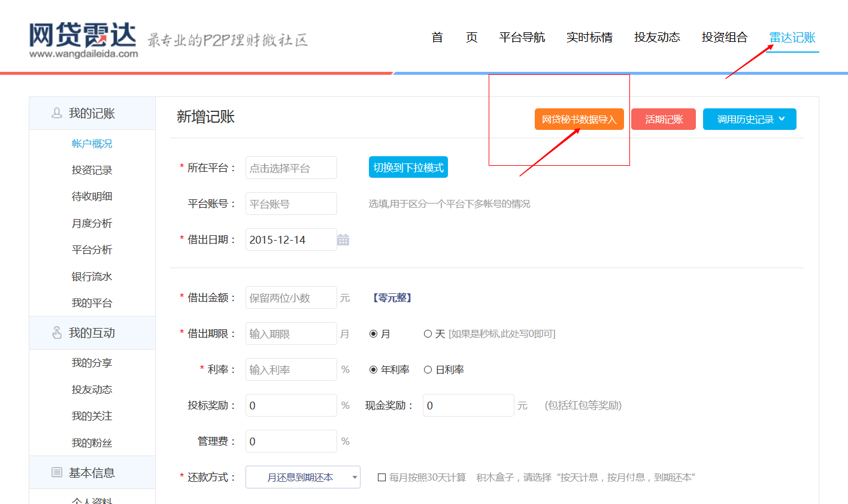Open 我的分享 in sidebar
Viewport: 848px width, 504px height.
coord(92,363)
